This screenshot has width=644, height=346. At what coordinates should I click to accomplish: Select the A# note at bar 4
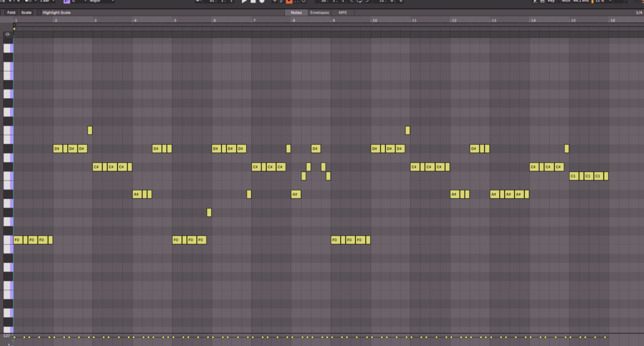click(137, 194)
